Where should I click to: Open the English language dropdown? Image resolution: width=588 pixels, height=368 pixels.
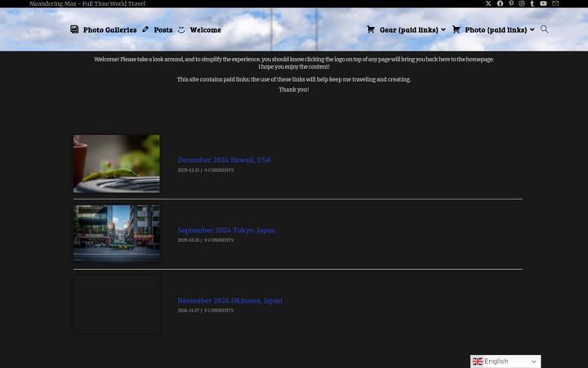pyautogui.click(x=506, y=361)
